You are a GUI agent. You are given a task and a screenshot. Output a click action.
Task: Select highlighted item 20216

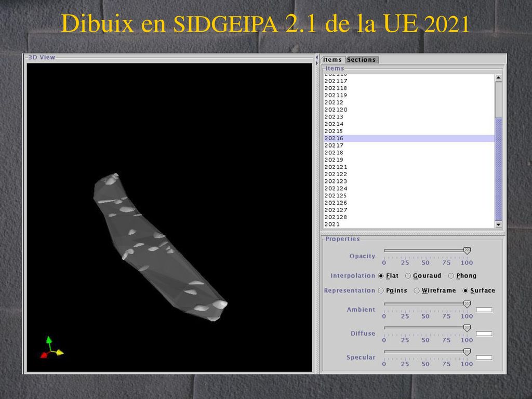pos(409,138)
